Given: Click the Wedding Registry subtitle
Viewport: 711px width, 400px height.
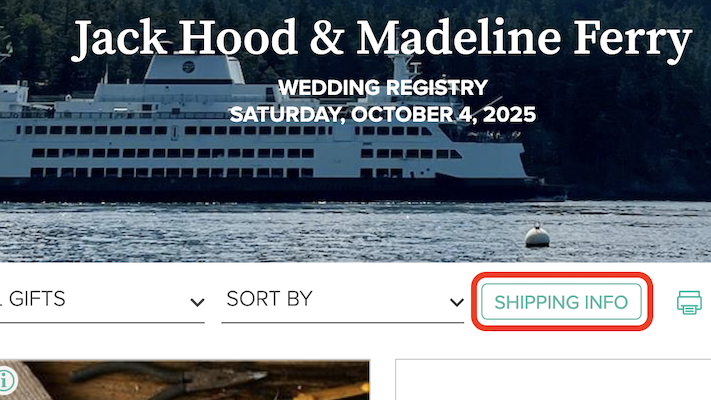Looking at the screenshot, I should [x=382, y=88].
